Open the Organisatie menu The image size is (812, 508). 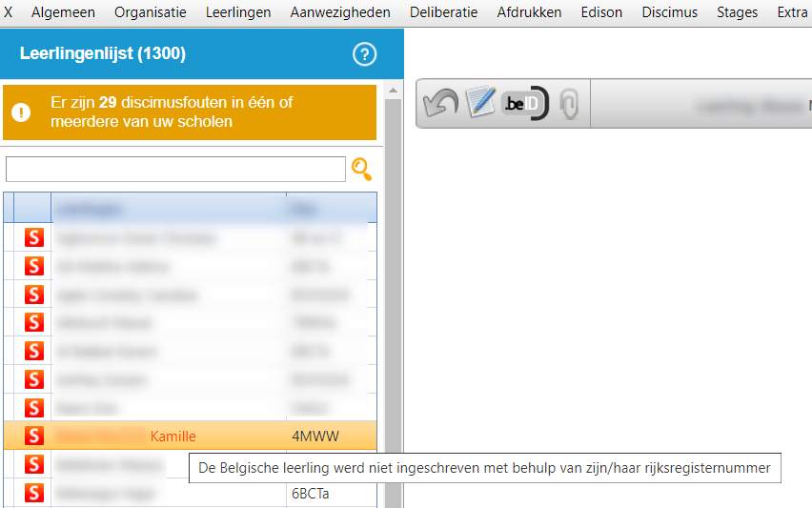[151, 12]
